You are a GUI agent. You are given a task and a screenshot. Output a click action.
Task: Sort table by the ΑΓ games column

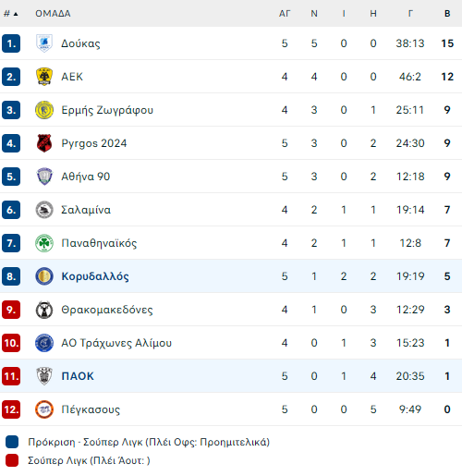click(x=285, y=14)
